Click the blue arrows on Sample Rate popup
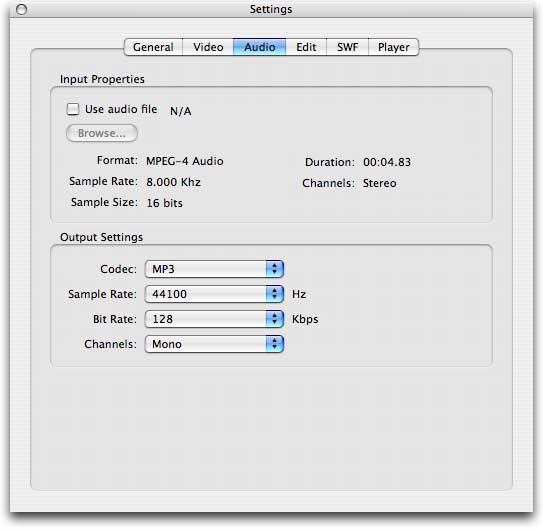 (275, 294)
